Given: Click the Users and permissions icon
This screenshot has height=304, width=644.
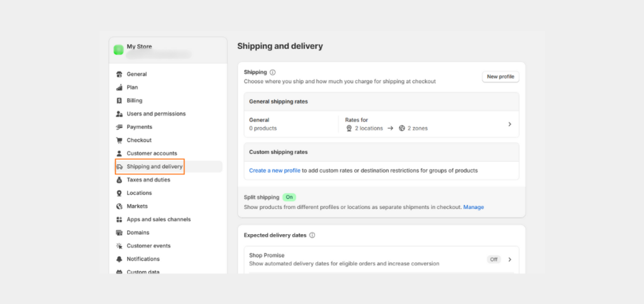Looking at the screenshot, I should point(119,114).
